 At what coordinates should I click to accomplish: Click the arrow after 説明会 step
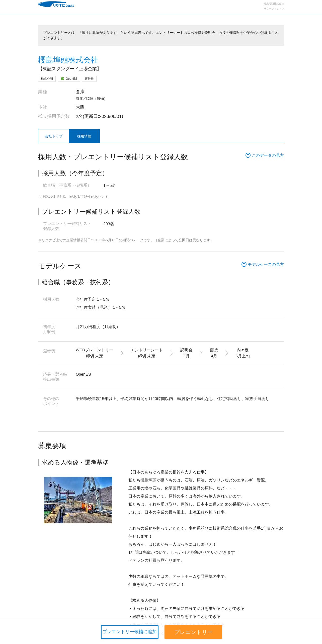tap(201, 353)
